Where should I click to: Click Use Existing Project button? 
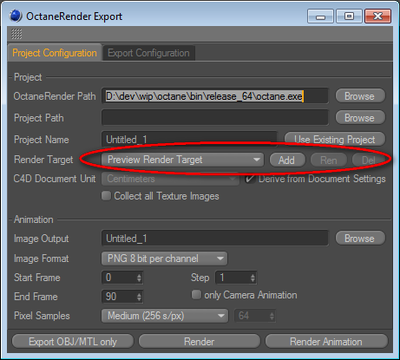click(x=335, y=139)
